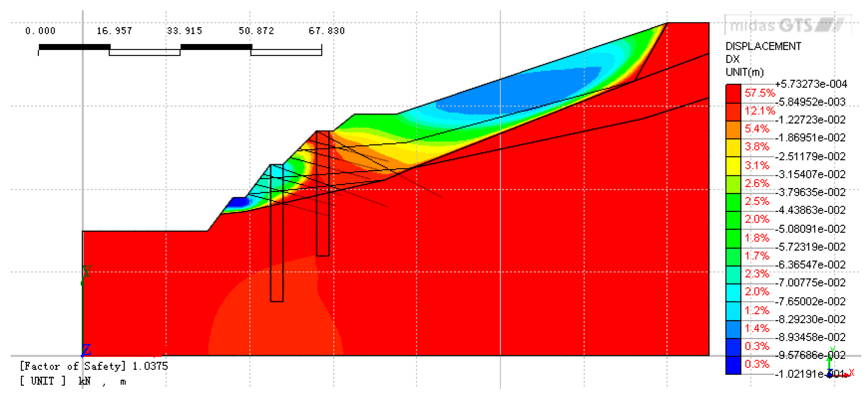The image size is (868, 396).
Task: Click the blue Z axis origin marker
Action: pyautogui.click(x=86, y=349)
